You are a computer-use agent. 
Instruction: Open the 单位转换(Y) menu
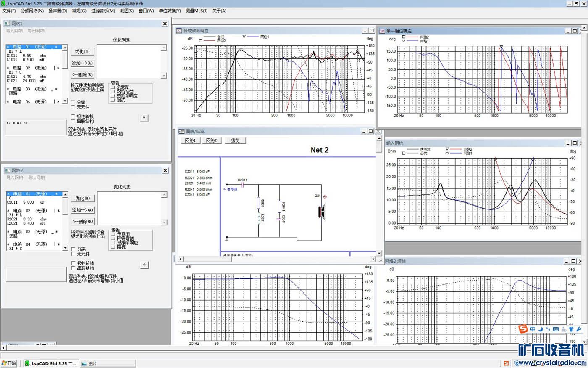pyautogui.click(x=170, y=11)
